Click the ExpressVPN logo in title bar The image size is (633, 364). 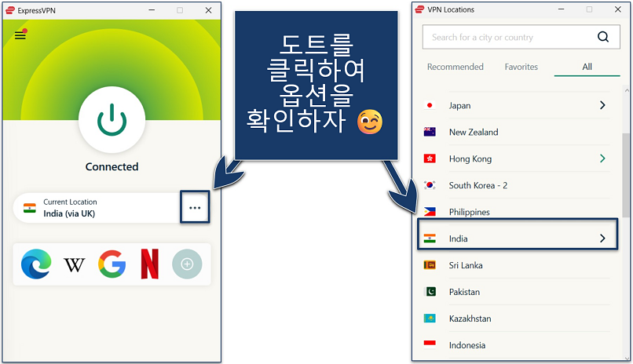[x=10, y=10]
